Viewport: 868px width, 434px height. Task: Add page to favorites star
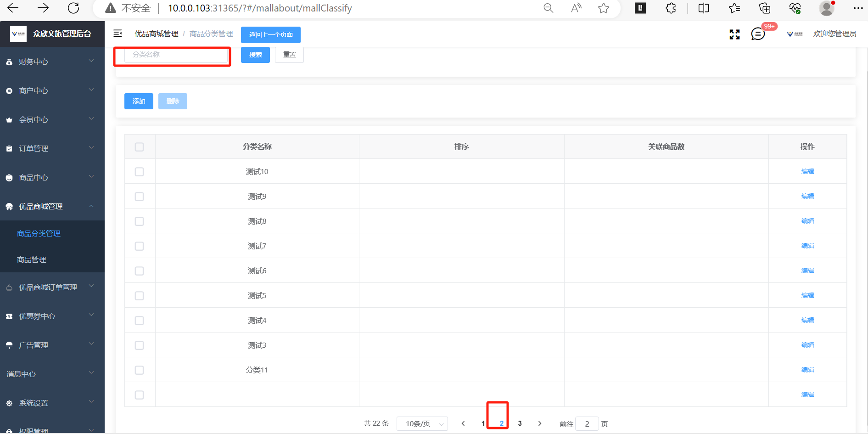click(604, 8)
